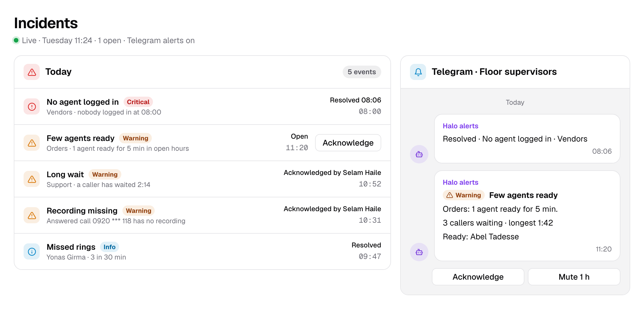Image resolution: width=644 pixels, height=309 pixels.
Task: Click the warning icon for Few agents ready row
Action: point(32,143)
